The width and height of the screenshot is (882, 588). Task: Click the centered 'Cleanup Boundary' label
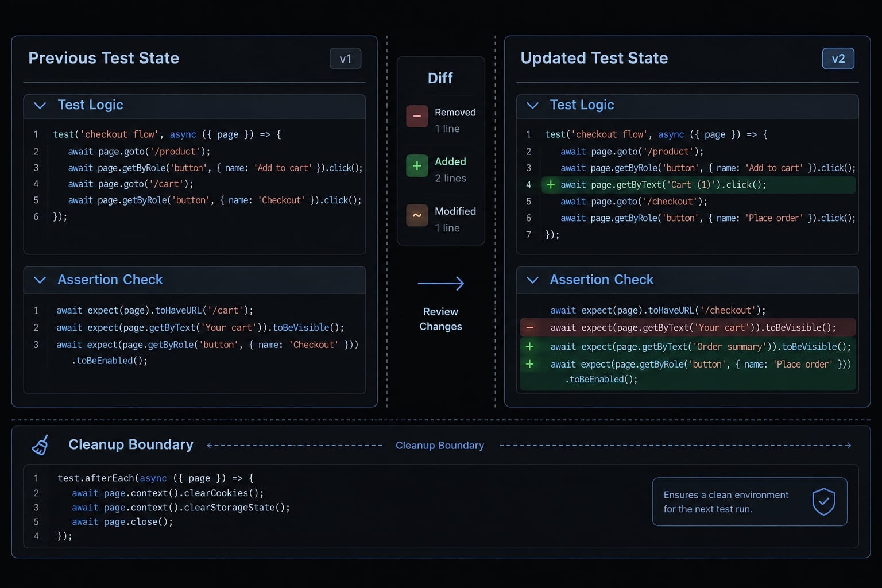(x=440, y=445)
